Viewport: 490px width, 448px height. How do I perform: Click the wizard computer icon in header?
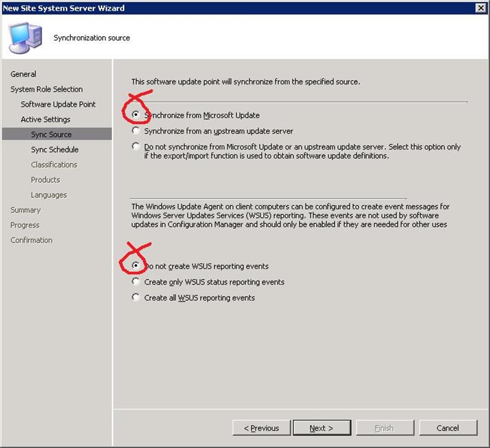point(25,37)
